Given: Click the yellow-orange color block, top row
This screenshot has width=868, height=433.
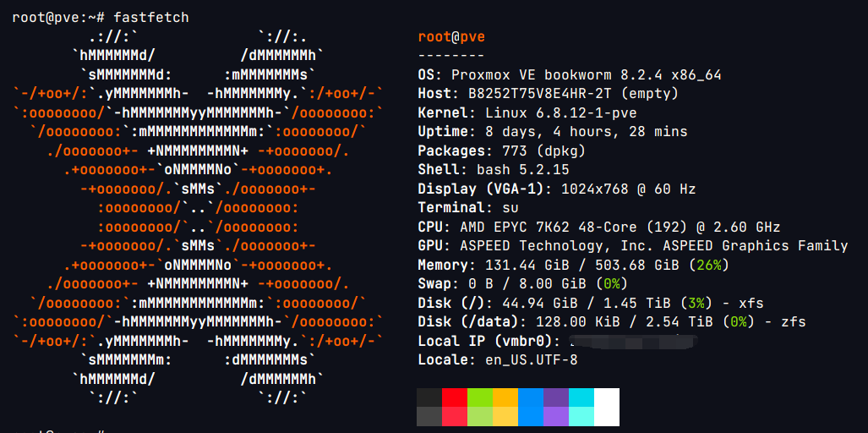Looking at the screenshot, I should (x=505, y=397).
